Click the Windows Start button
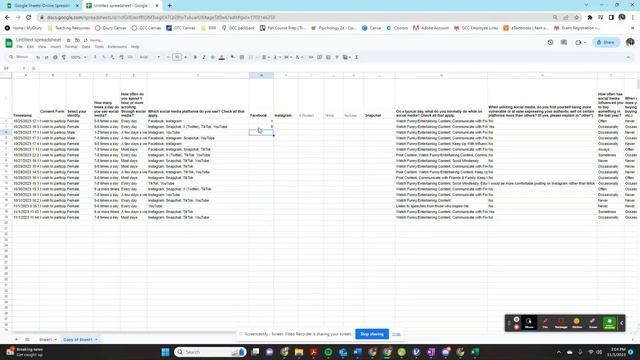The width and height of the screenshot is (640, 360). [165, 352]
